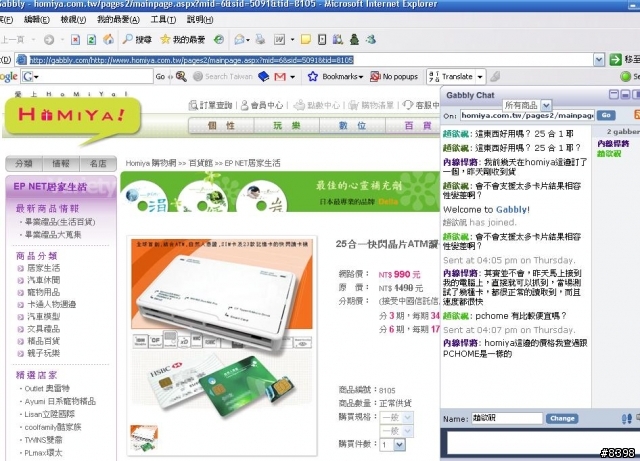Click the Gabbly Name field
This screenshot has width=640, height=461.
tap(507, 418)
